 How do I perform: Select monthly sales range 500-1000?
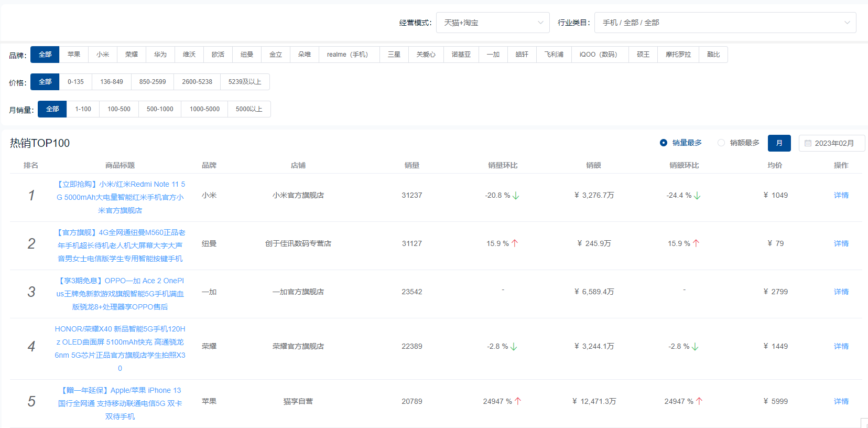click(160, 109)
